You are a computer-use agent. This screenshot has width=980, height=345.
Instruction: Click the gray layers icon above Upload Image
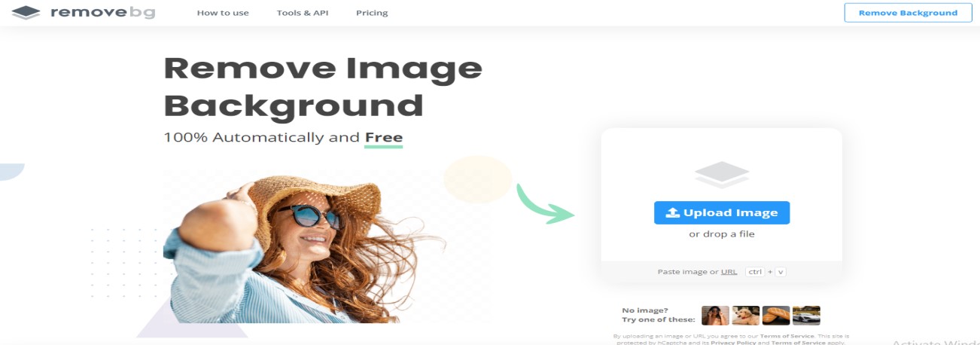pyautogui.click(x=722, y=175)
